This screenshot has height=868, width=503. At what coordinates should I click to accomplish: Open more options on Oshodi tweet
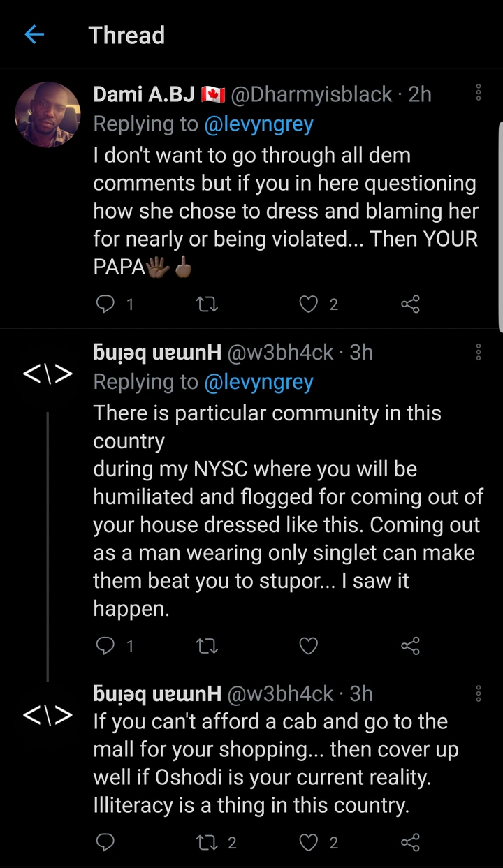pos(479,693)
